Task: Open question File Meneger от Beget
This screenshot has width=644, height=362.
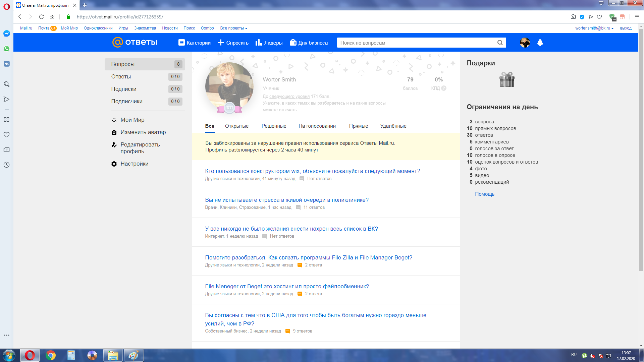Action: pos(287,287)
